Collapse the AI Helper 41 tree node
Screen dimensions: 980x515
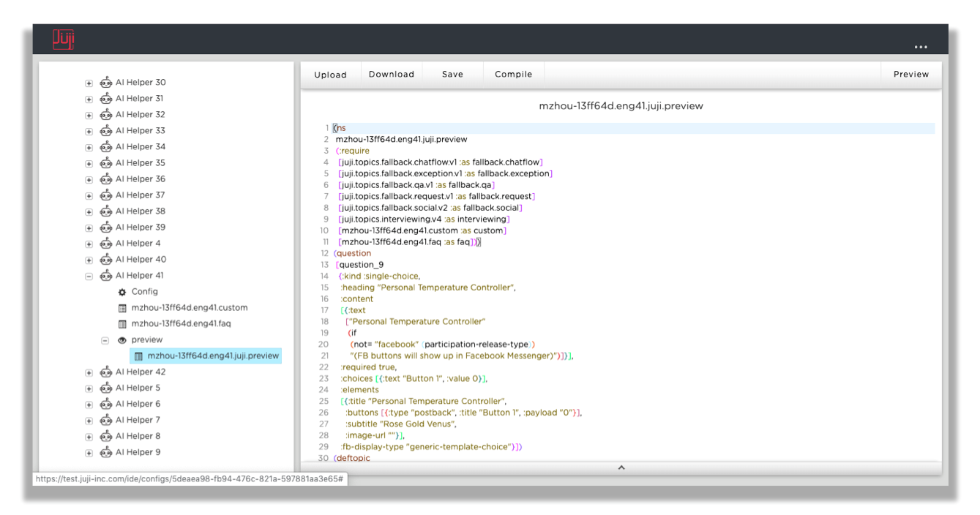point(89,277)
